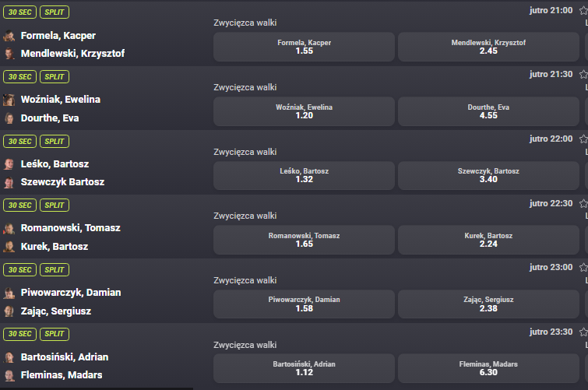The height and width of the screenshot is (390, 588).
Task: Click the favorite star for Woźniak vs Dourthe
Action: pyautogui.click(x=583, y=75)
